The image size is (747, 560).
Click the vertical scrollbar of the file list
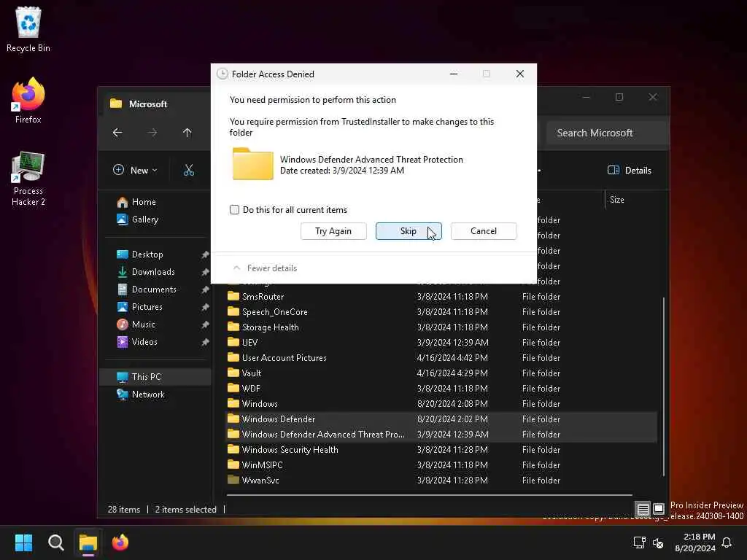(663, 386)
